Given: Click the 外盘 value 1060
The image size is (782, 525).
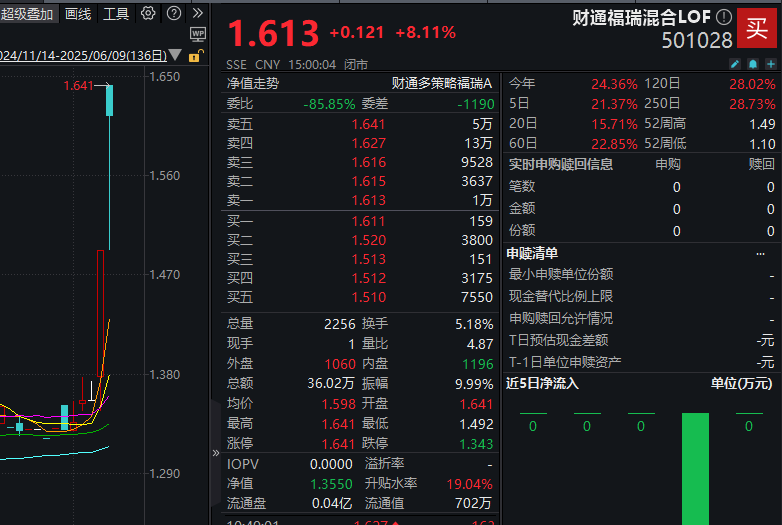Looking at the screenshot, I should click(x=340, y=364).
